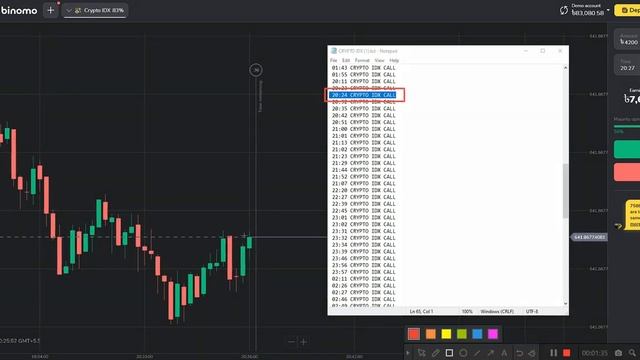Click the 20:42 CRYPTO IDX CALL line
The image size is (640, 360).
coord(364,116)
